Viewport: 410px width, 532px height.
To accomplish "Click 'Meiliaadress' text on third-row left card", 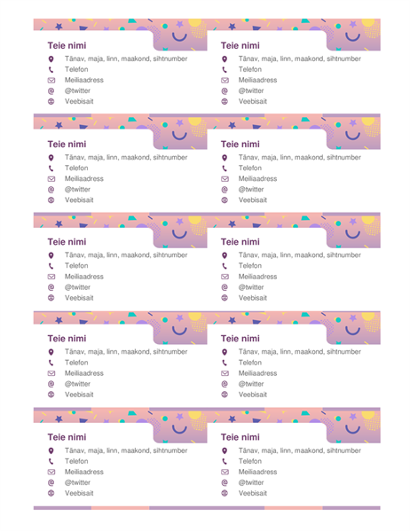I will tap(84, 277).
